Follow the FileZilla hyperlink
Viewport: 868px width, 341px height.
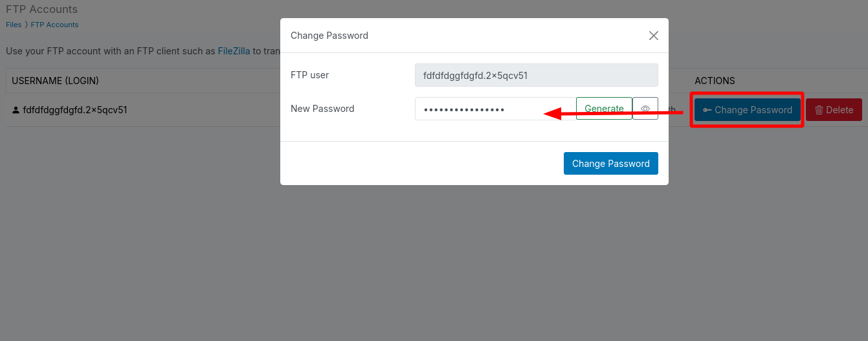point(234,50)
